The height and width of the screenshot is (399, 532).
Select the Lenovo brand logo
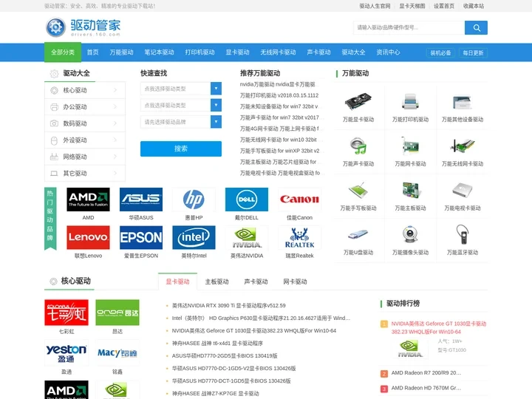pos(88,237)
